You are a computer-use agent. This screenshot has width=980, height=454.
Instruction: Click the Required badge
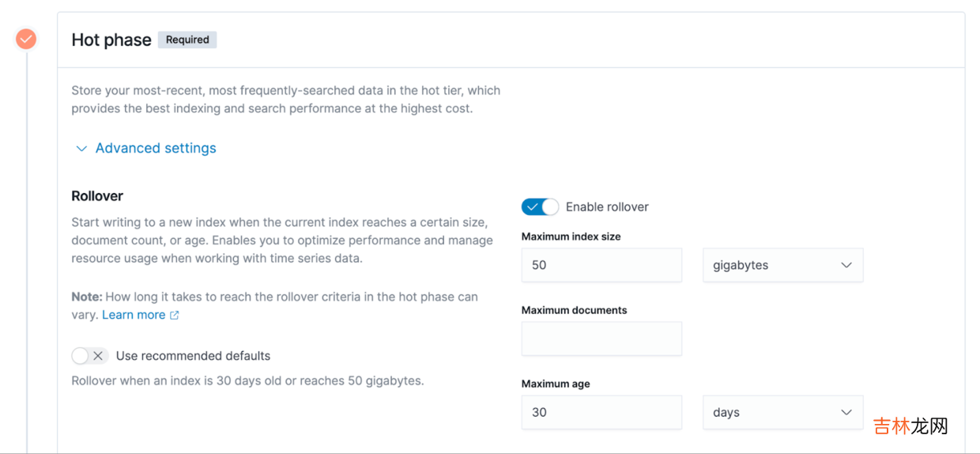187,40
